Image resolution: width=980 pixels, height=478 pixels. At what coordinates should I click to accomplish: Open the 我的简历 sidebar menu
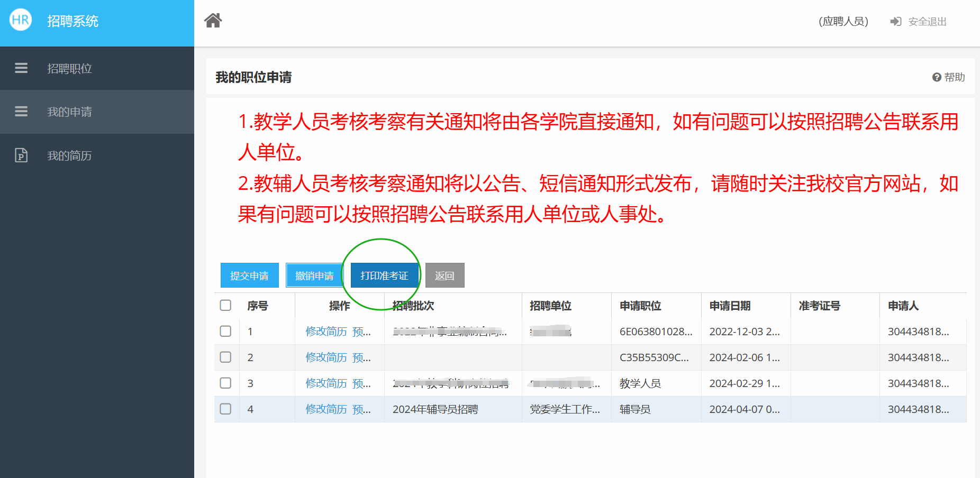click(69, 155)
